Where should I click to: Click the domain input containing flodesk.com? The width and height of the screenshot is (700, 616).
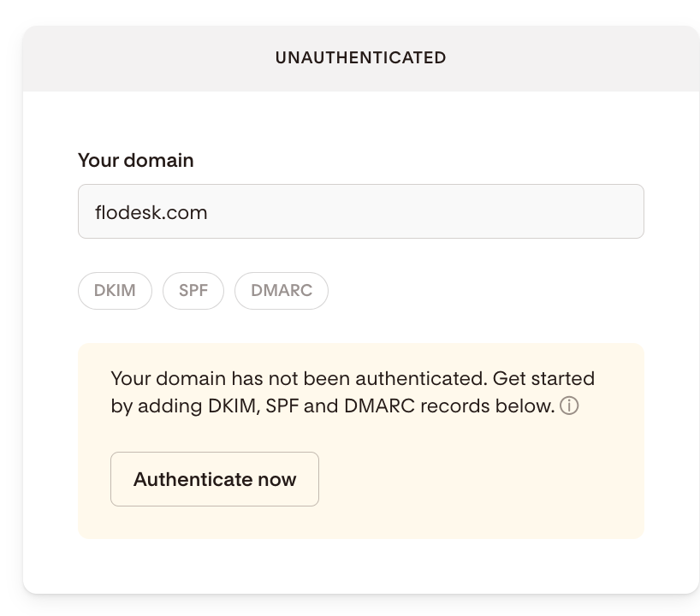click(x=359, y=211)
